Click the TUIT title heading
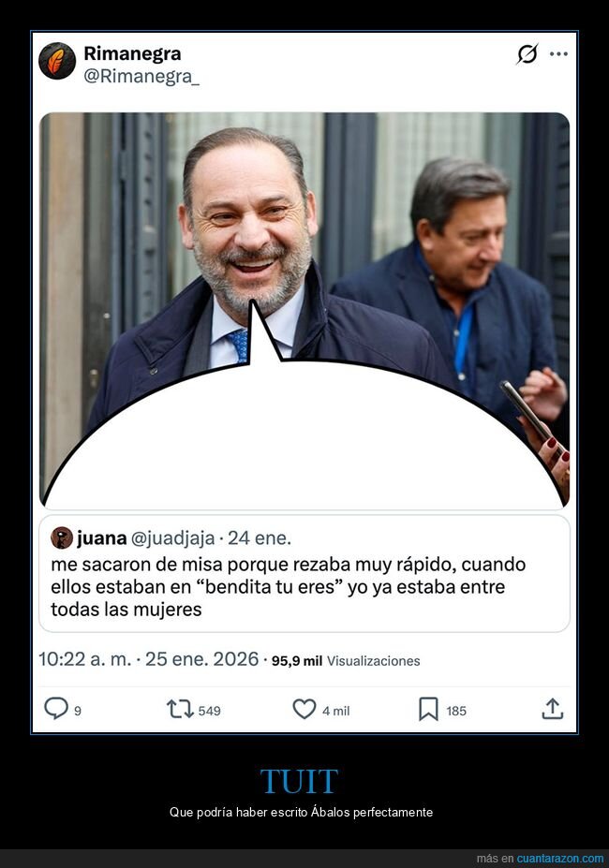Image resolution: width=609 pixels, height=868 pixels. pyautogui.click(x=299, y=781)
